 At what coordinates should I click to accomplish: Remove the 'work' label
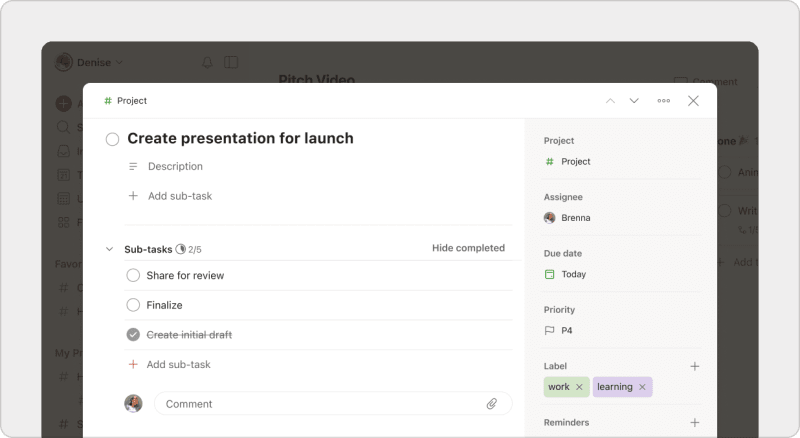click(579, 387)
